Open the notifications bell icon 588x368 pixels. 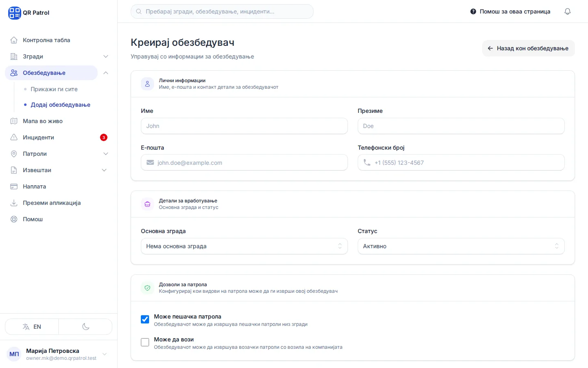point(567,11)
